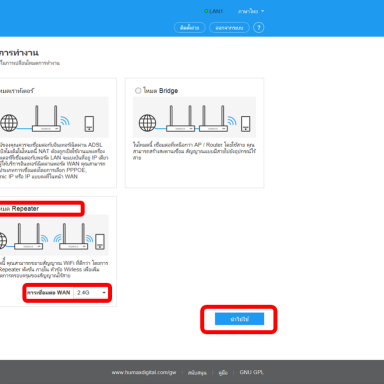Click the green LAN1 status indicator
Viewport: 384px width, 384px height.
point(214,11)
